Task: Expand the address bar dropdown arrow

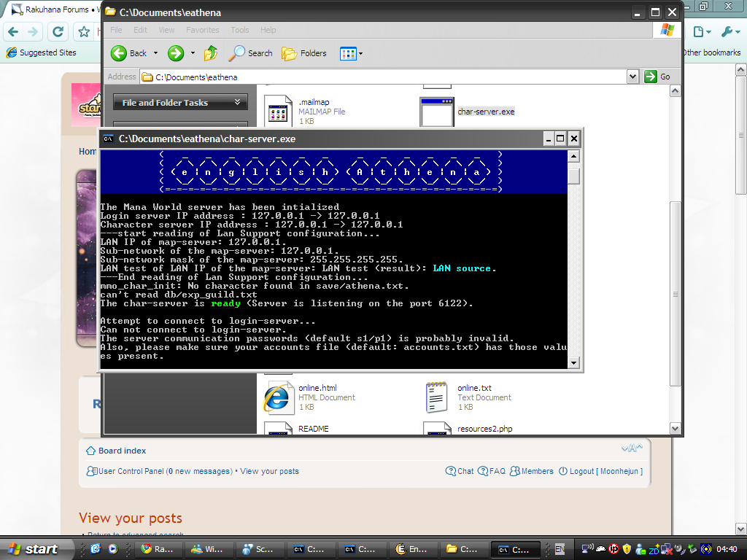Action: point(632,77)
